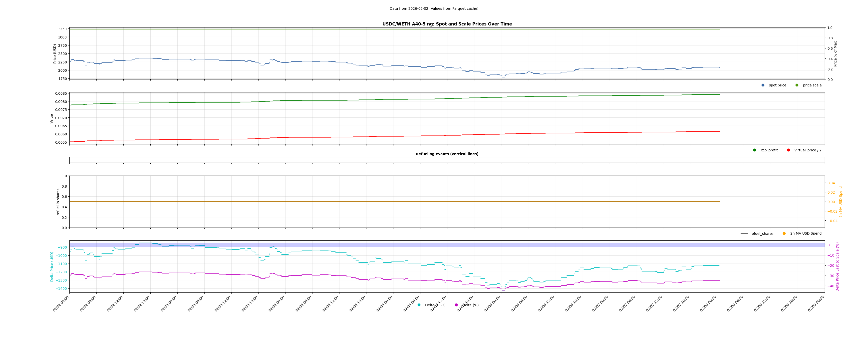Click the 'Delta Price Last to Scale (%)' axis label
868x344 pixels.
point(837,267)
